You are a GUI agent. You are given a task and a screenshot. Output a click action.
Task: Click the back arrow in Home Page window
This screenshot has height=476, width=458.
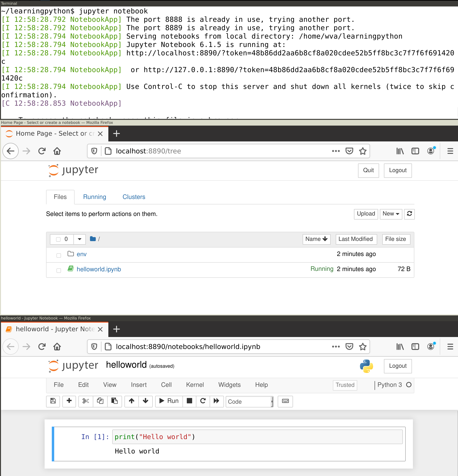tap(11, 151)
